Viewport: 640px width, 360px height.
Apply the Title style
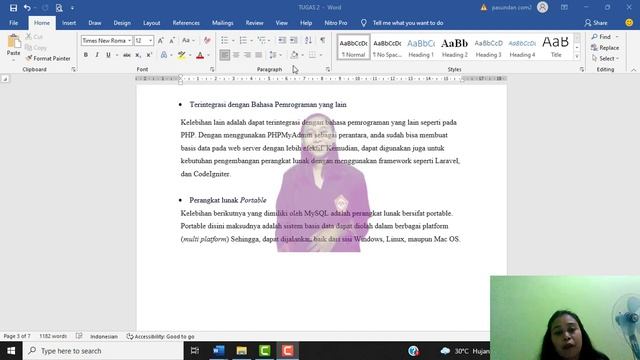556,47
